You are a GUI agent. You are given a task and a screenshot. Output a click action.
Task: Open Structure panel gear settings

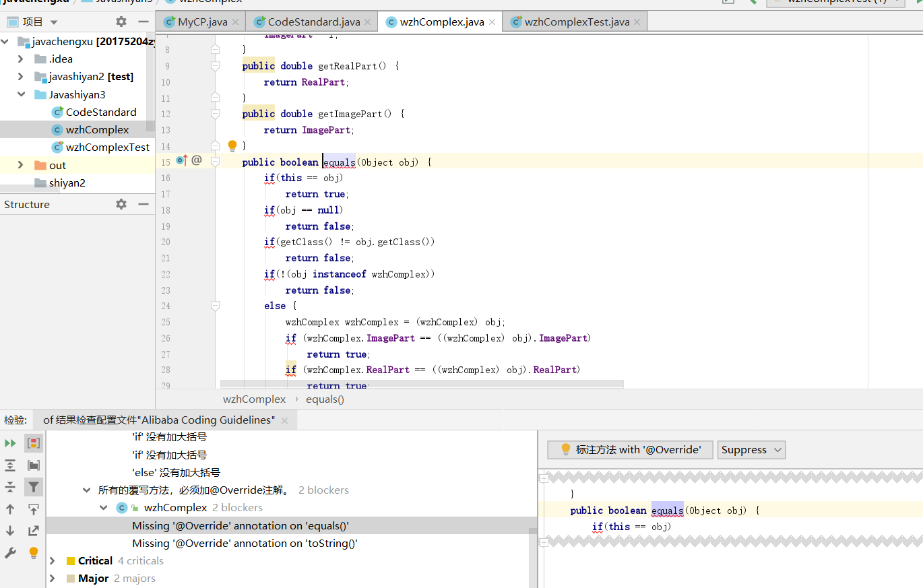(121, 204)
